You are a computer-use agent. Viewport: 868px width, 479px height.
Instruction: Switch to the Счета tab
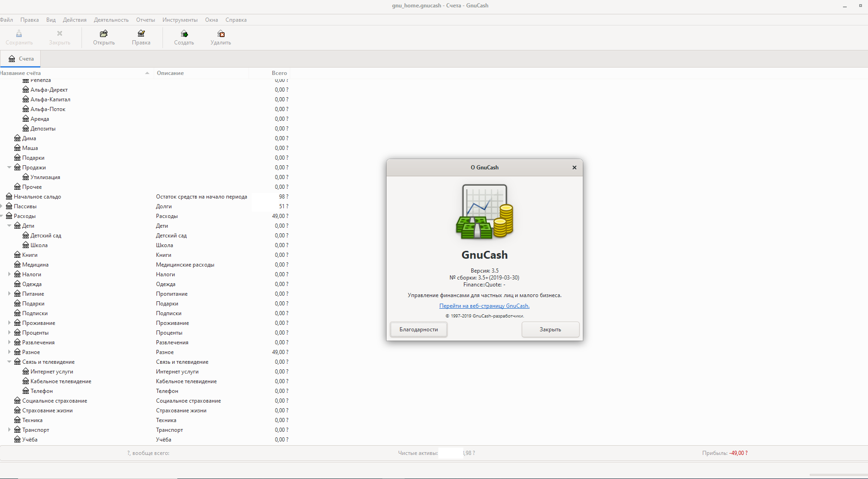[21, 59]
